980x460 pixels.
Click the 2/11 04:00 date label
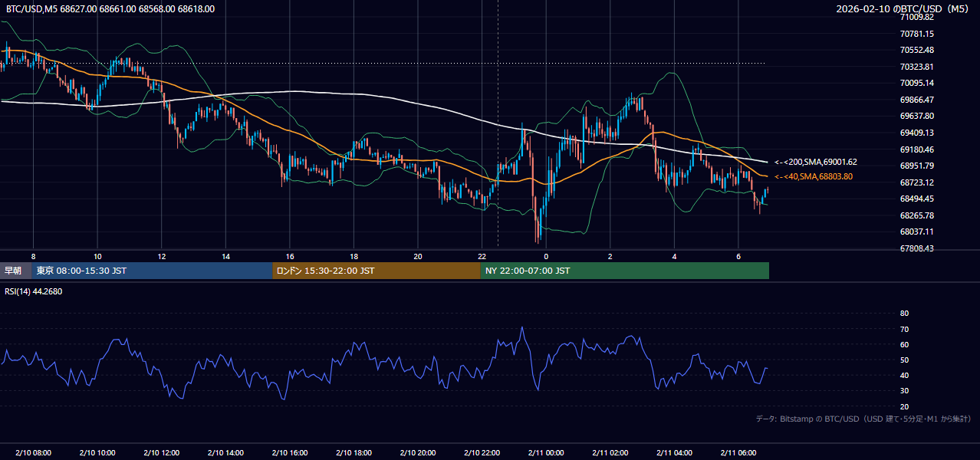[673, 452]
